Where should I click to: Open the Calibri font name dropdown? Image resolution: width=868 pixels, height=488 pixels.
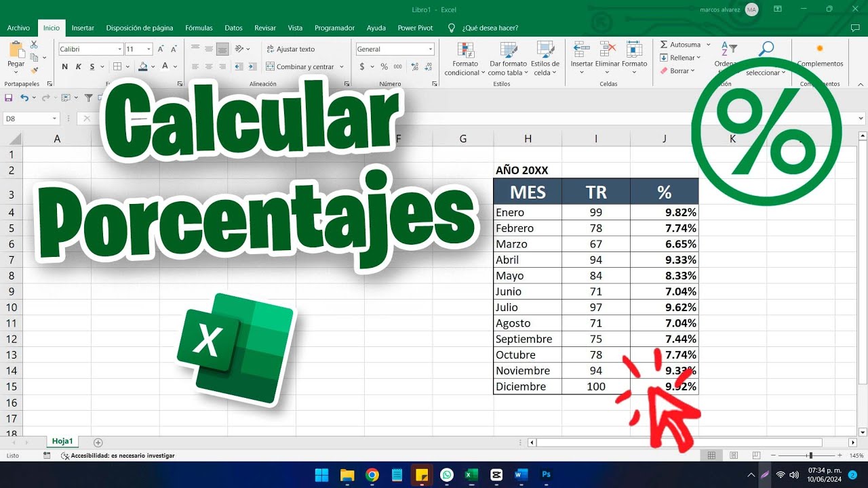point(120,49)
